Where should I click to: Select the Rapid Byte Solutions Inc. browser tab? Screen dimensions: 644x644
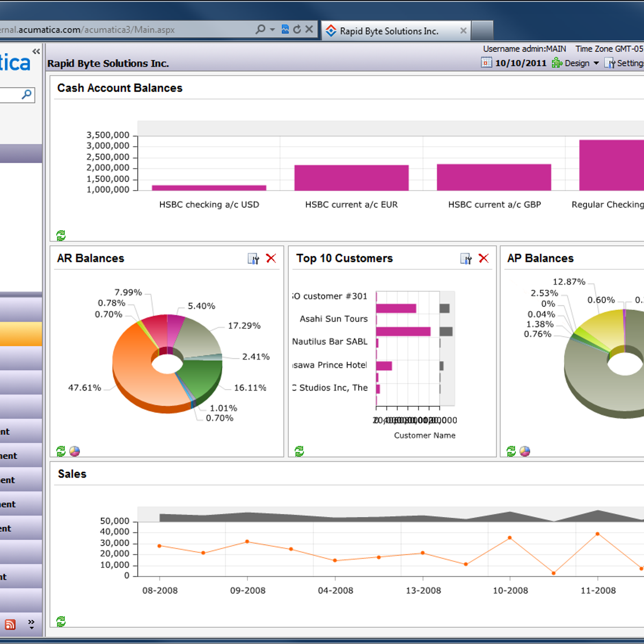point(388,31)
